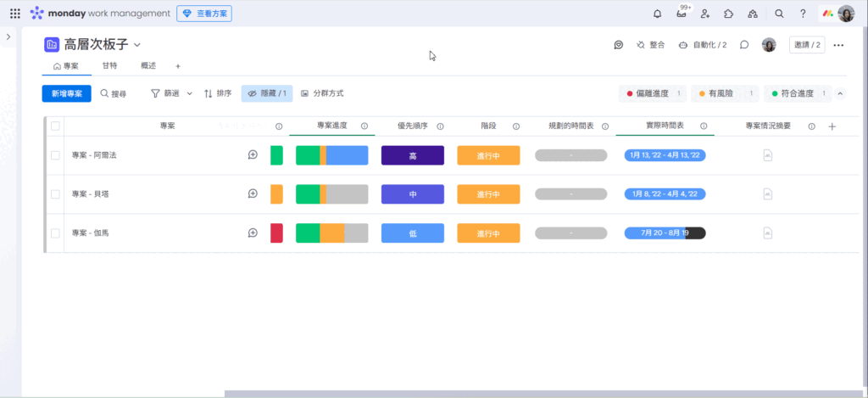Click the invite members icon in top bar
This screenshot has width=868, height=398.
[x=705, y=14]
